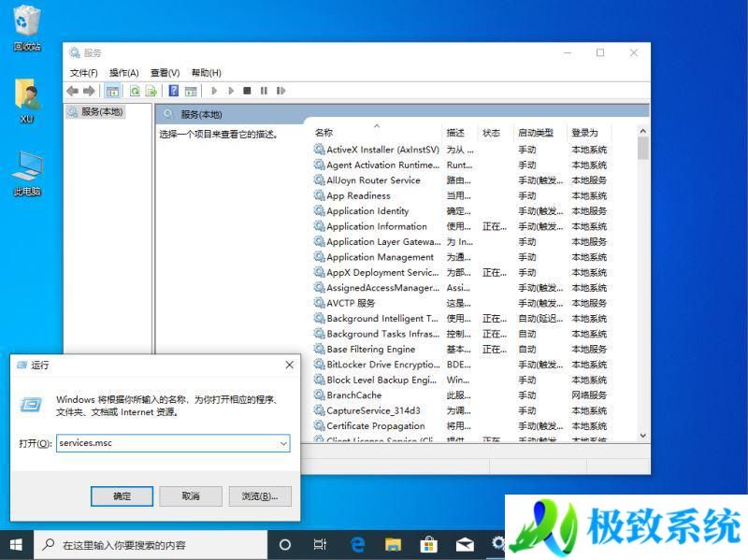Open the Help toolbar icon

tap(174, 91)
